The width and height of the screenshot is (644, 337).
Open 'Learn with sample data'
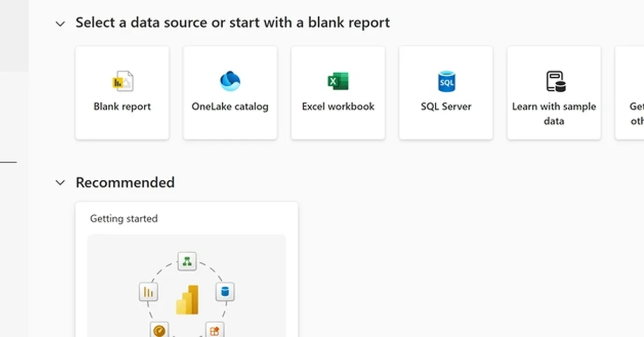pos(553,92)
